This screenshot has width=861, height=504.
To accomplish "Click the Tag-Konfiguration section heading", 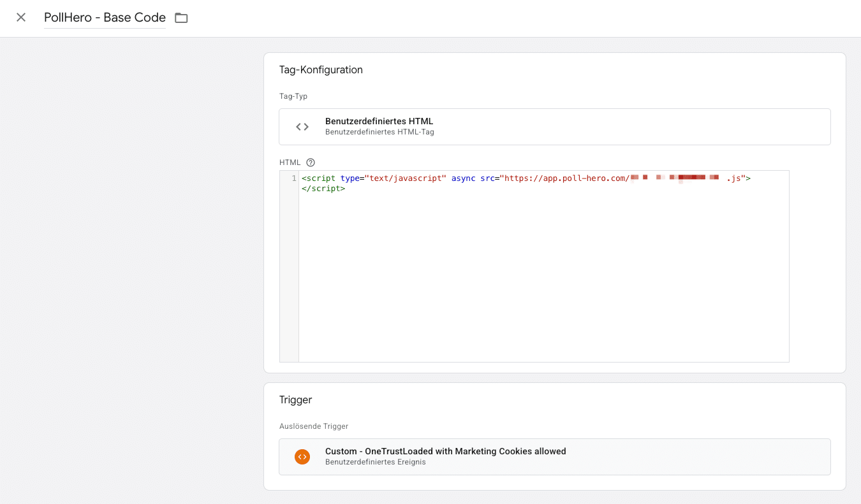I will point(321,70).
